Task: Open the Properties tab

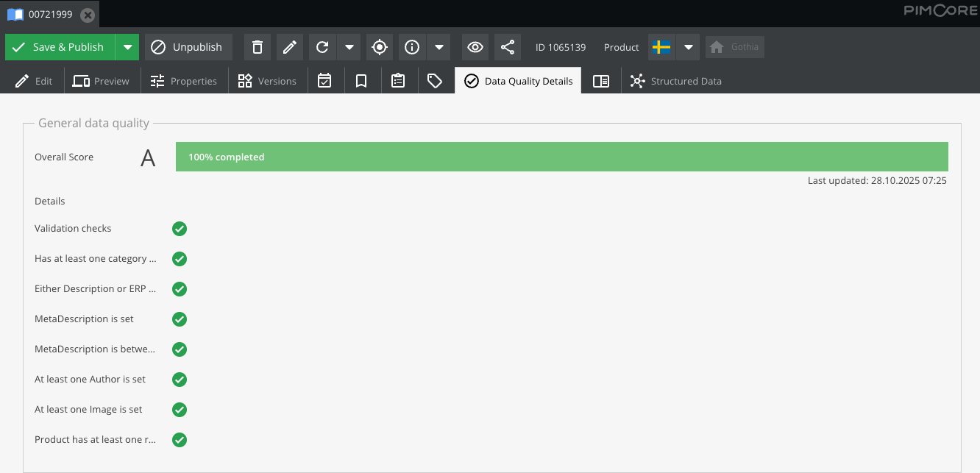Action: pos(183,81)
